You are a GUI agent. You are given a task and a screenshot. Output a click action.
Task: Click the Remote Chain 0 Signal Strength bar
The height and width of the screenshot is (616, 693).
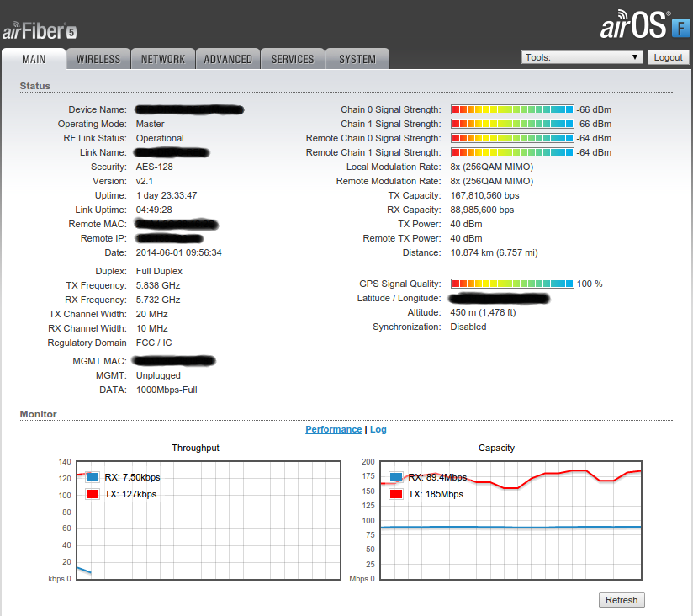(x=512, y=138)
